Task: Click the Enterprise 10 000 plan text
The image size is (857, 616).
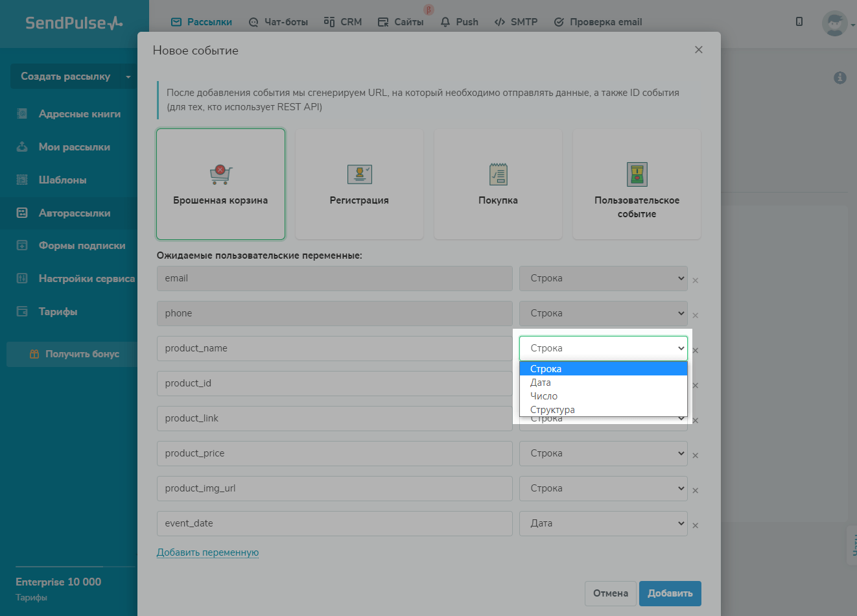Action: (x=58, y=582)
